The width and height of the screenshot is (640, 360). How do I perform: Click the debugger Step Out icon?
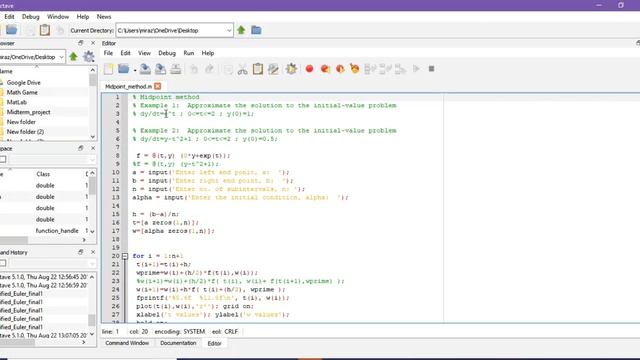point(400,69)
